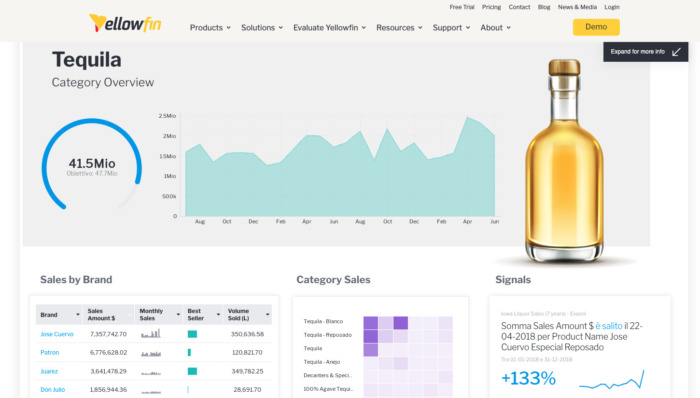The image size is (700, 398).
Task: Click the +133% signal sparkline
Action: point(612,379)
